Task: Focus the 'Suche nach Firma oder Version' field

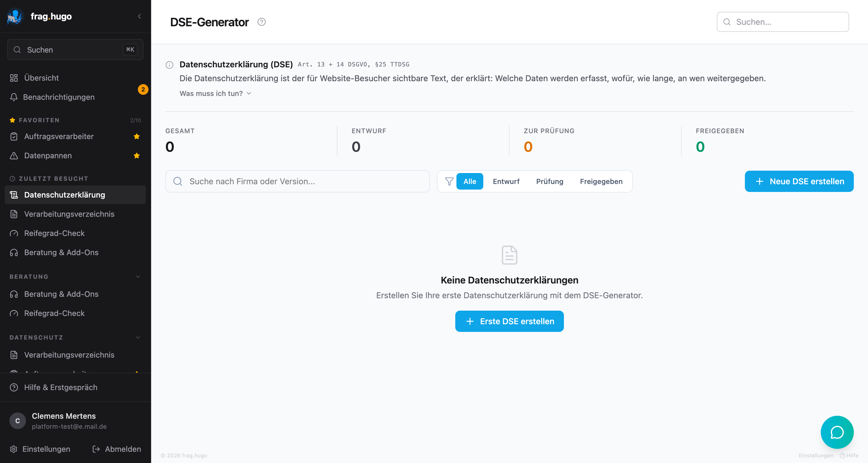Action: [297, 181]
